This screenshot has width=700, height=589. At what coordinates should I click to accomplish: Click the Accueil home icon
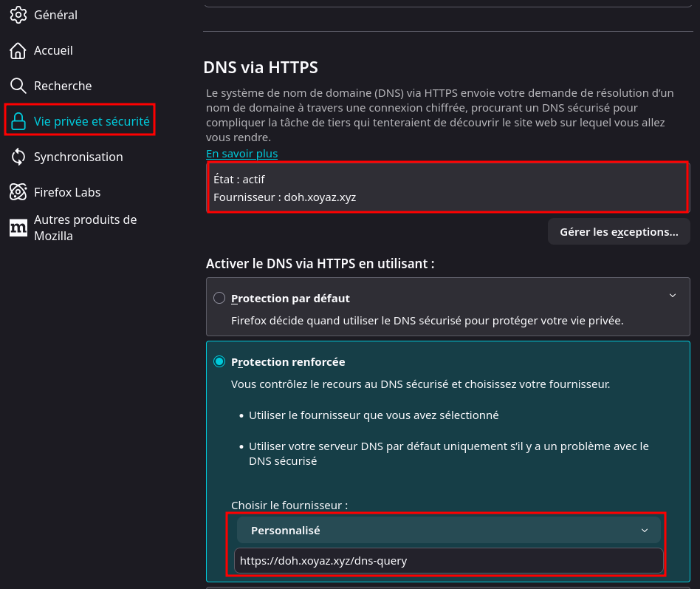point(18,50)
